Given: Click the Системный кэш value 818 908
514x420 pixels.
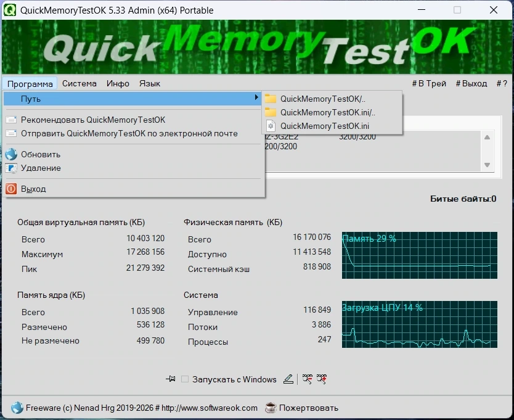Looking at the screenshot, I should (317, 266).
